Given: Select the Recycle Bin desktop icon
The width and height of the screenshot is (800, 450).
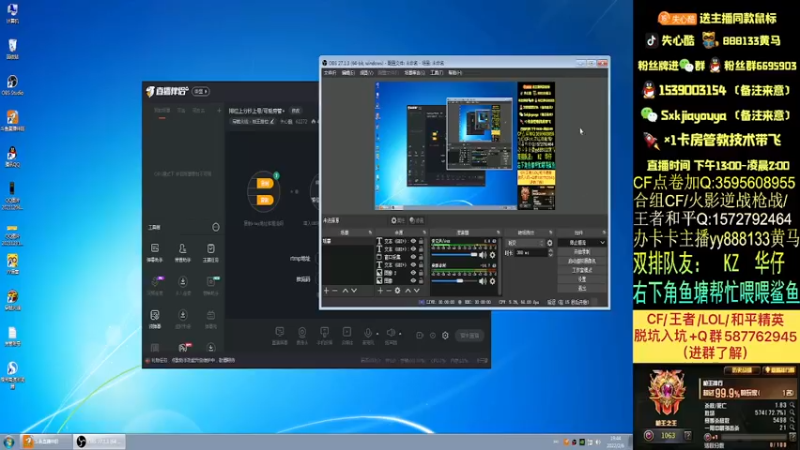Looking at the screenshot, I should 12,49.
